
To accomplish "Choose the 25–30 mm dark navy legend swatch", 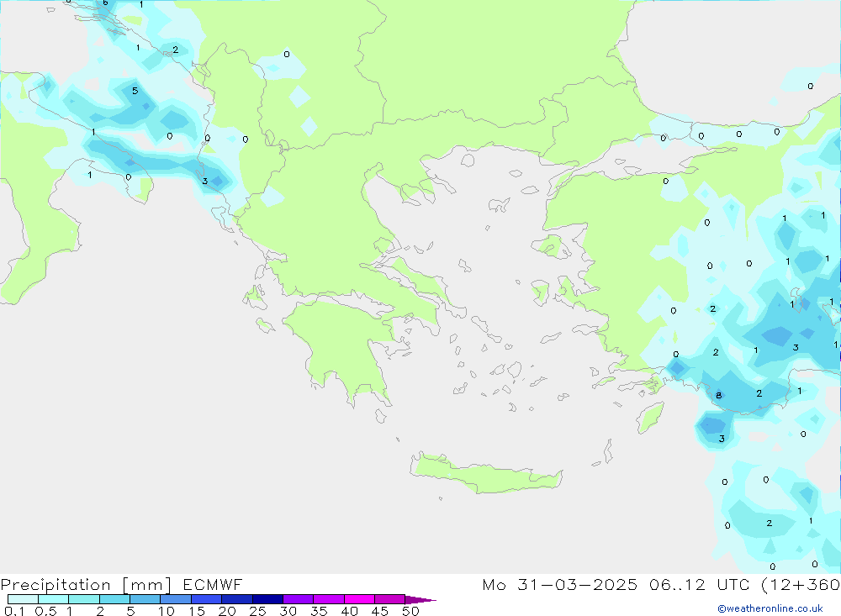I will pyautogui.click(x=267, y=599).
